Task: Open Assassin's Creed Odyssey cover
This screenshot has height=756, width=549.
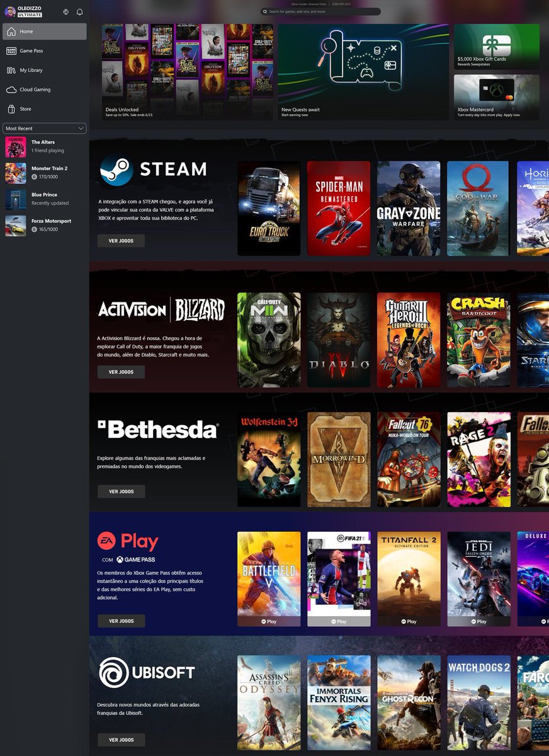Action: click(x=269, y=703)
